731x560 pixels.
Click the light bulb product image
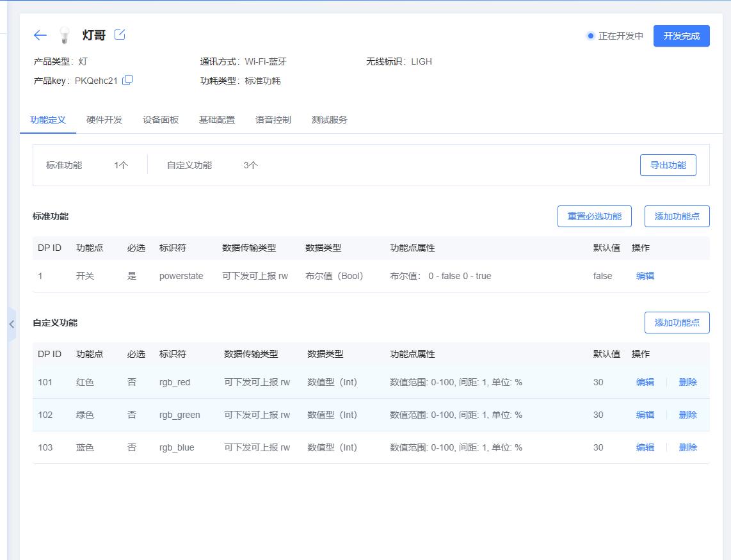(x=65, y=35)
